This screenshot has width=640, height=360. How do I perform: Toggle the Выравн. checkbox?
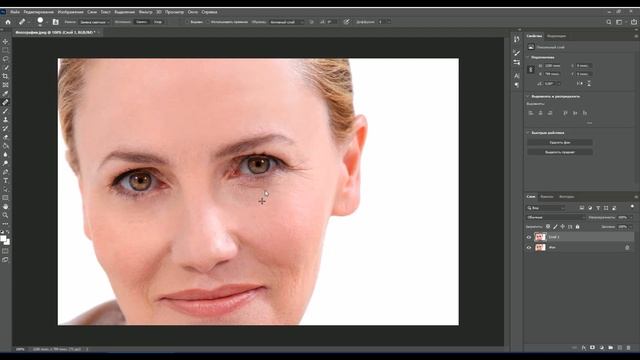[x=187, y=22]
